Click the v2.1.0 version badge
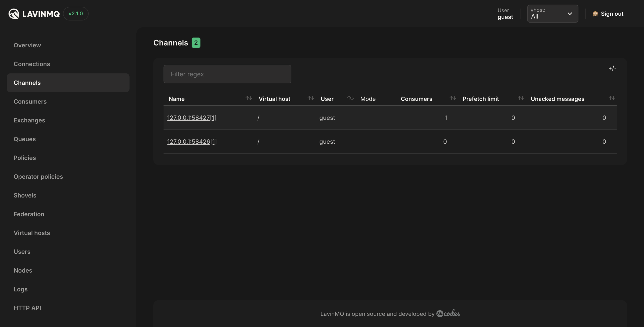Screen dimensions: 644x327 (76, 14)
